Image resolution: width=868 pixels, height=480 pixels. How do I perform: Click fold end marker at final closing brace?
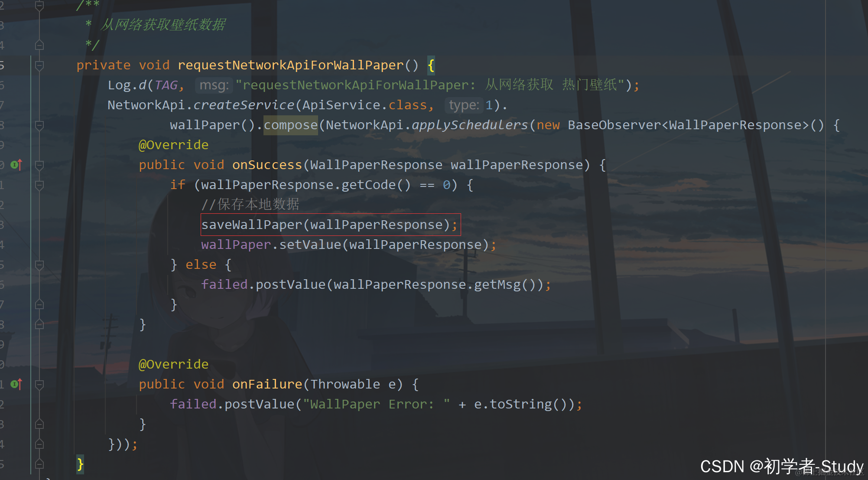pos(39,464)
